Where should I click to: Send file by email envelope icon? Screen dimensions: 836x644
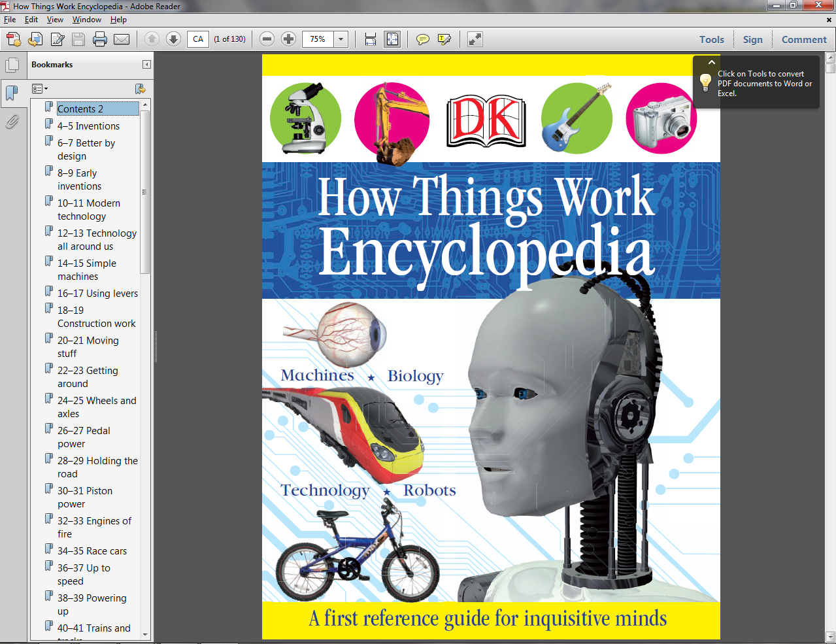tap(122, 39)
